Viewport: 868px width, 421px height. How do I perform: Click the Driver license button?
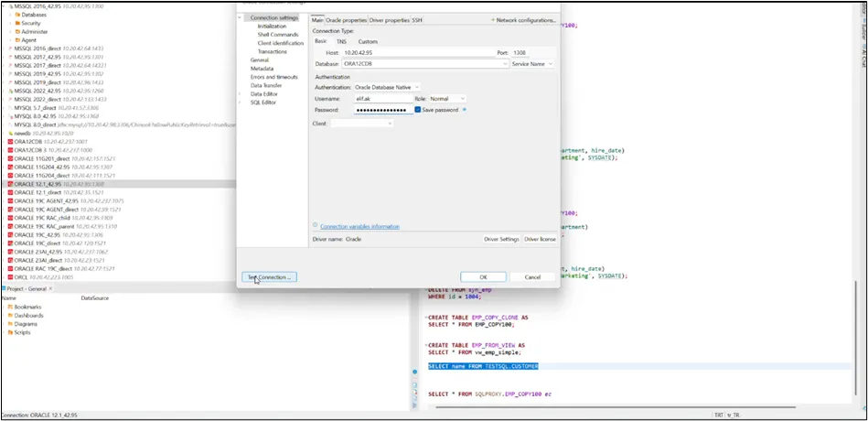(540, 239)
